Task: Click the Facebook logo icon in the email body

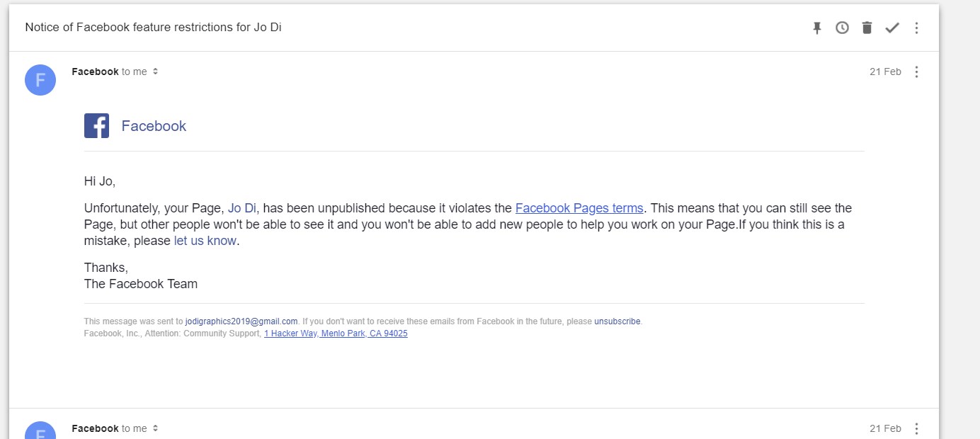Action: click(x=96, y=126)
